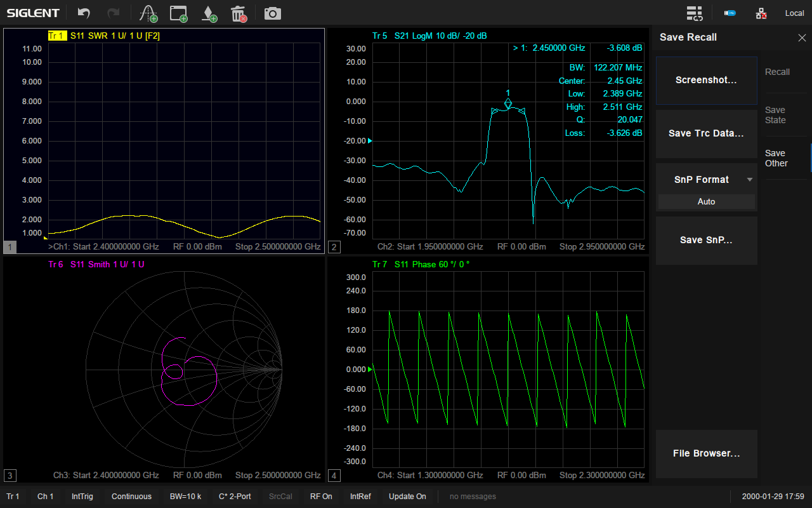Click the trash delete icon

point(239,13)
